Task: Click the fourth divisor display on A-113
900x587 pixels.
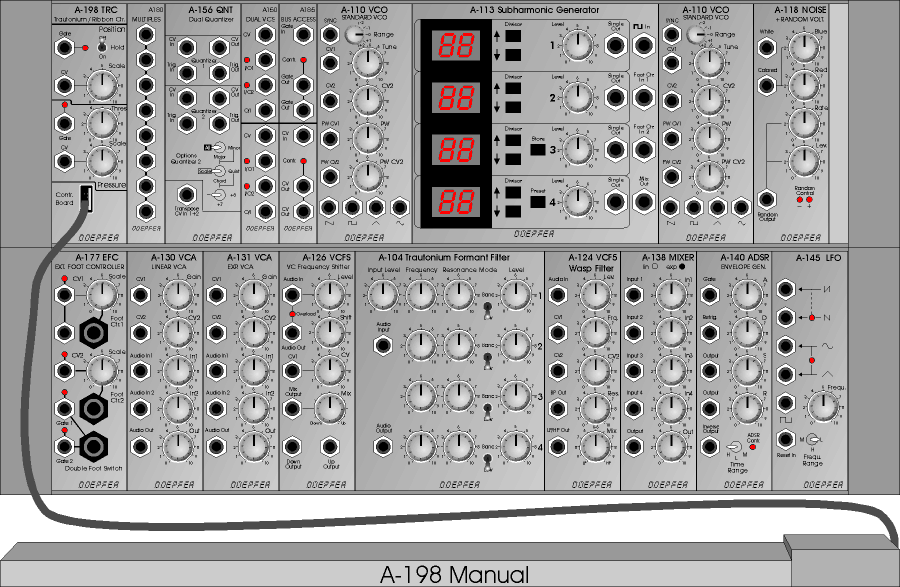Action: [x=456, y=201]
